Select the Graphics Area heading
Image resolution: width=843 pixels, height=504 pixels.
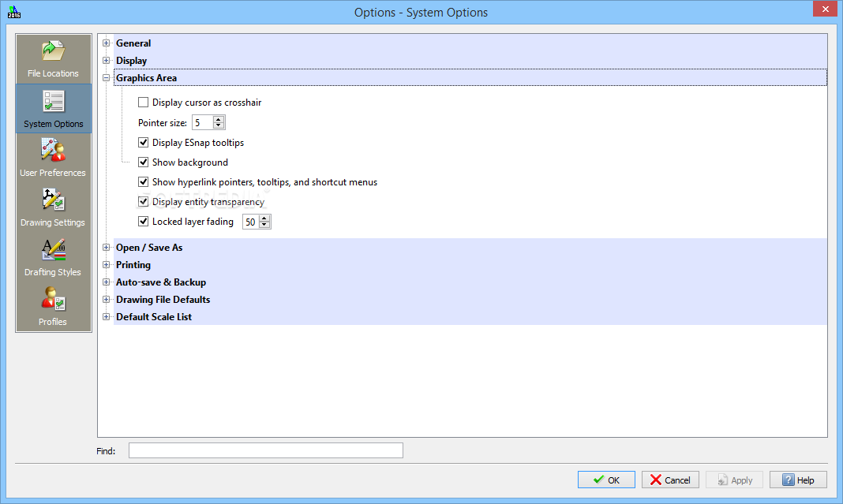click(x=146, y=78)
